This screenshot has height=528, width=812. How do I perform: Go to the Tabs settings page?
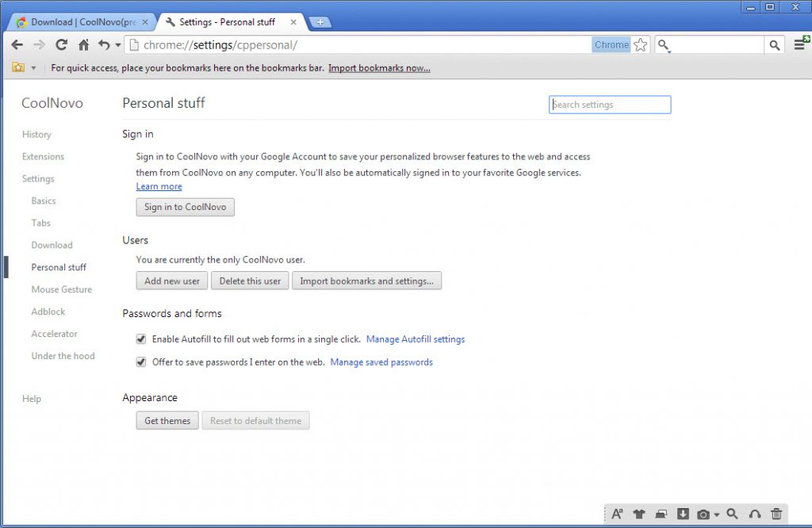click(x=41, y=223)
